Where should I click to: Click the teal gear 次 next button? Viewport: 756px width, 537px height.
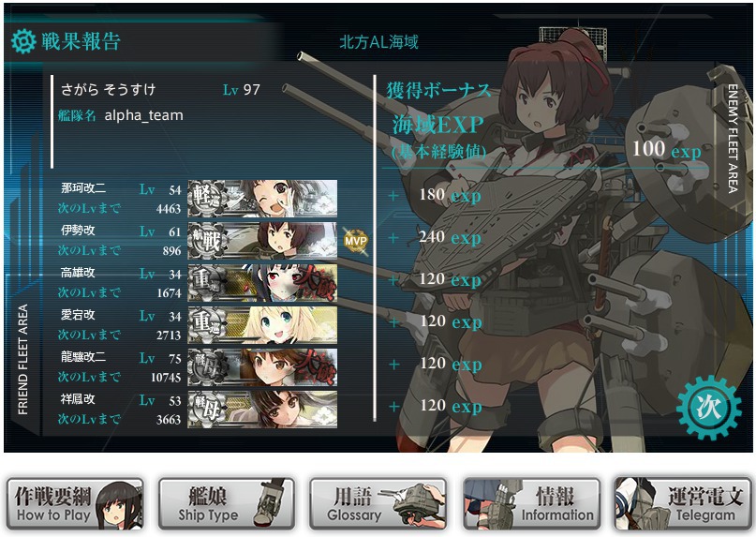click(708, 408)
